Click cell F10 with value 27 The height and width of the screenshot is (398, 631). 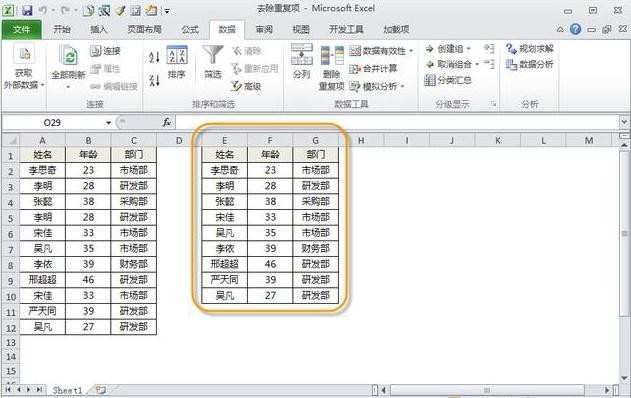tap(270, 295)
